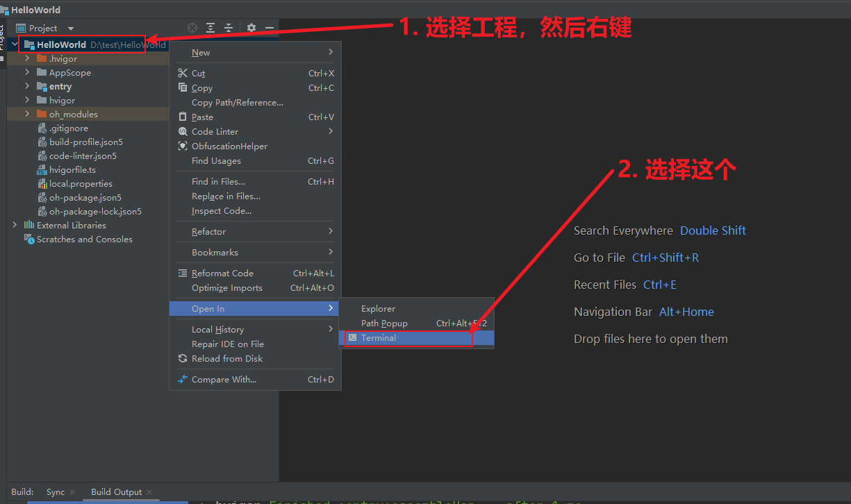The image size is (851, 504).
Task: Click the local.properties file icon
Action: pos(42,183)
